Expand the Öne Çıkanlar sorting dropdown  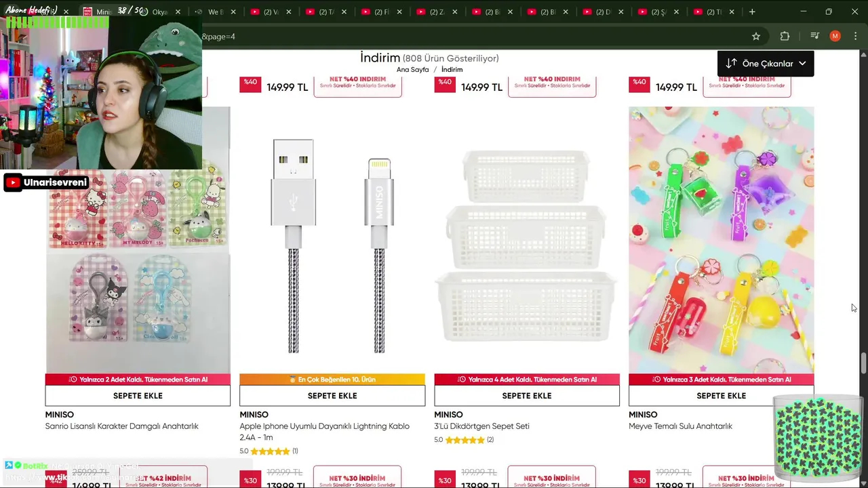[x=766, y=63]
